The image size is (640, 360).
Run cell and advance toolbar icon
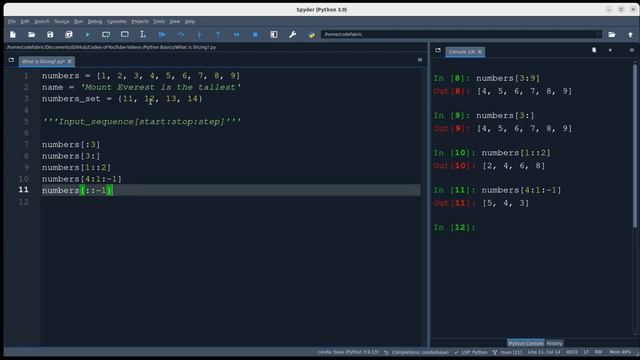[124, 35]
